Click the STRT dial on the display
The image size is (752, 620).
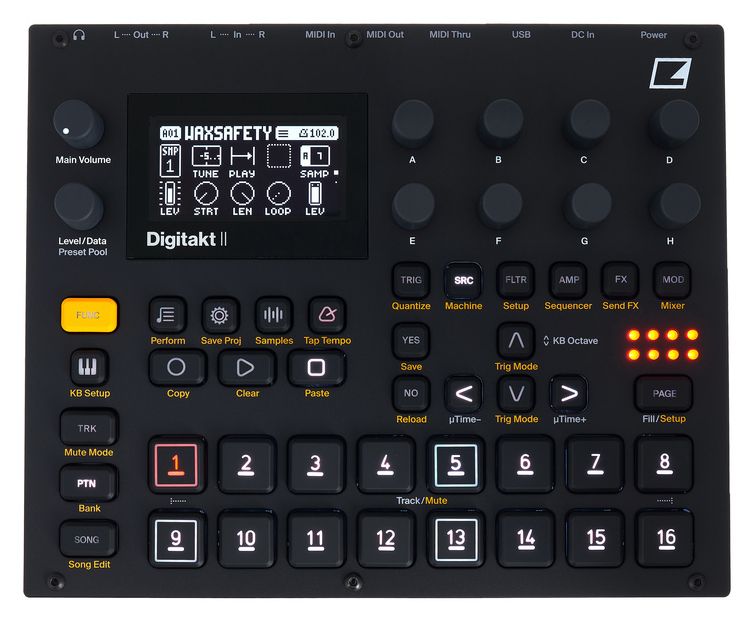(x=206, y=199)
